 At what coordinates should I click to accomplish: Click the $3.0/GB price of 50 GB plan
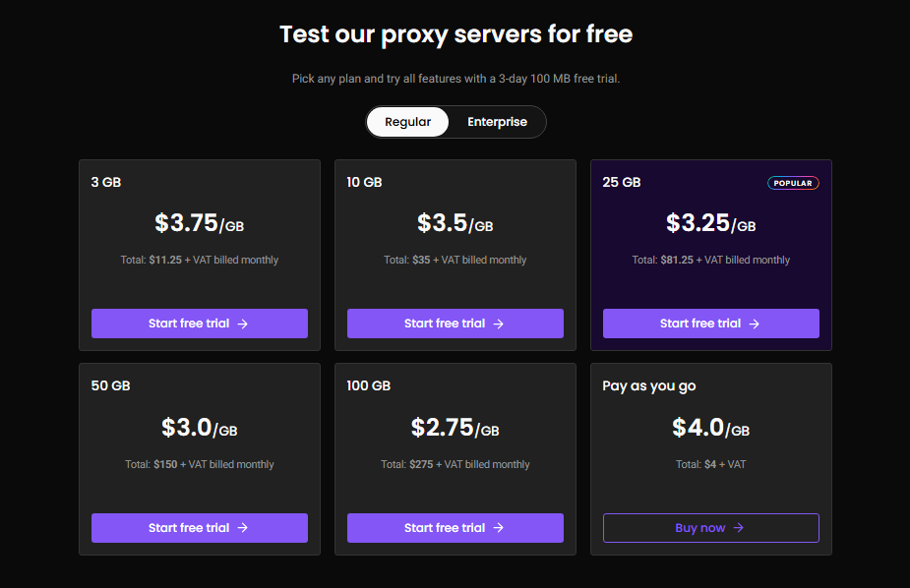point(200,428)
